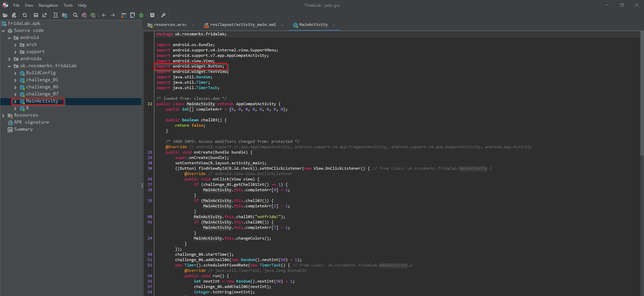The width and height of the screenshot is (644, 296).
Task: Open Navigation menu
Action: click(48, 5)
